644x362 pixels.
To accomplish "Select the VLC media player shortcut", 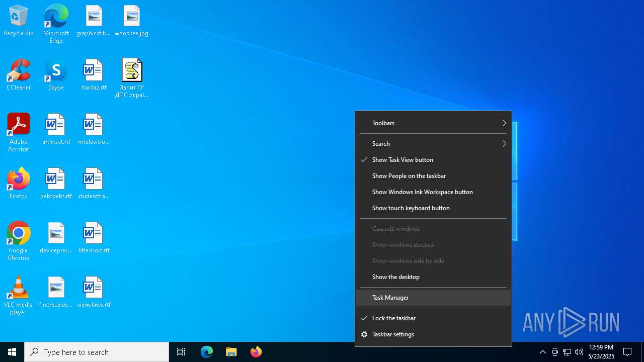I will [x=19, y=296].
